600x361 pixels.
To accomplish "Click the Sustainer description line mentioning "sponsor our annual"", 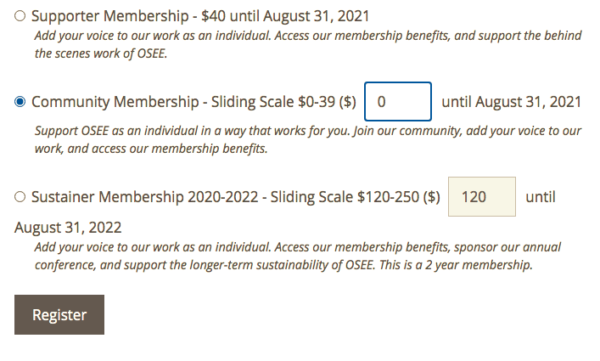I will [x=298, y=247].
